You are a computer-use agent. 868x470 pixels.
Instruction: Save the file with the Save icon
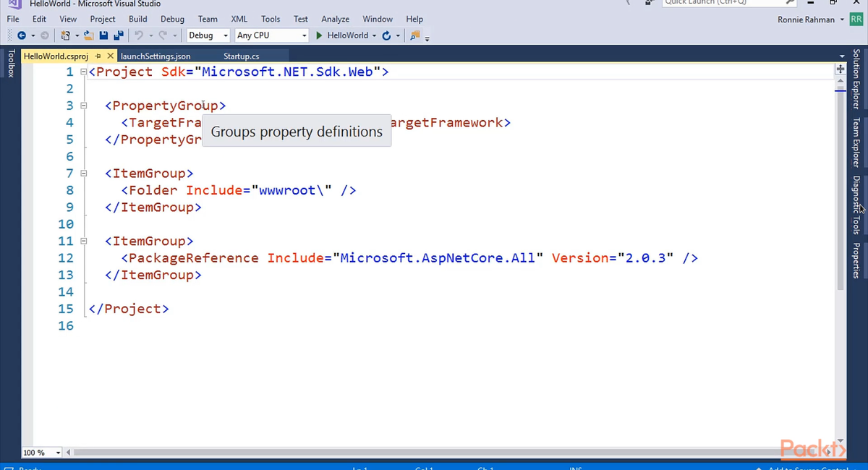103,35
